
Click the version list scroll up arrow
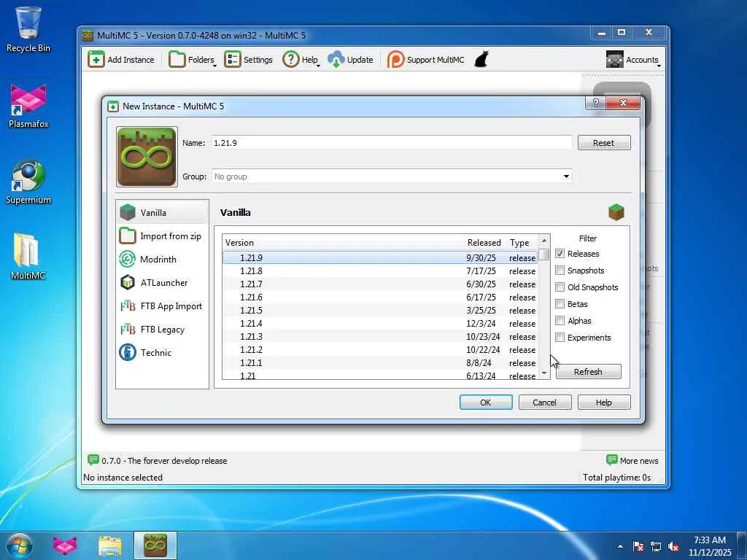[544, 241]
